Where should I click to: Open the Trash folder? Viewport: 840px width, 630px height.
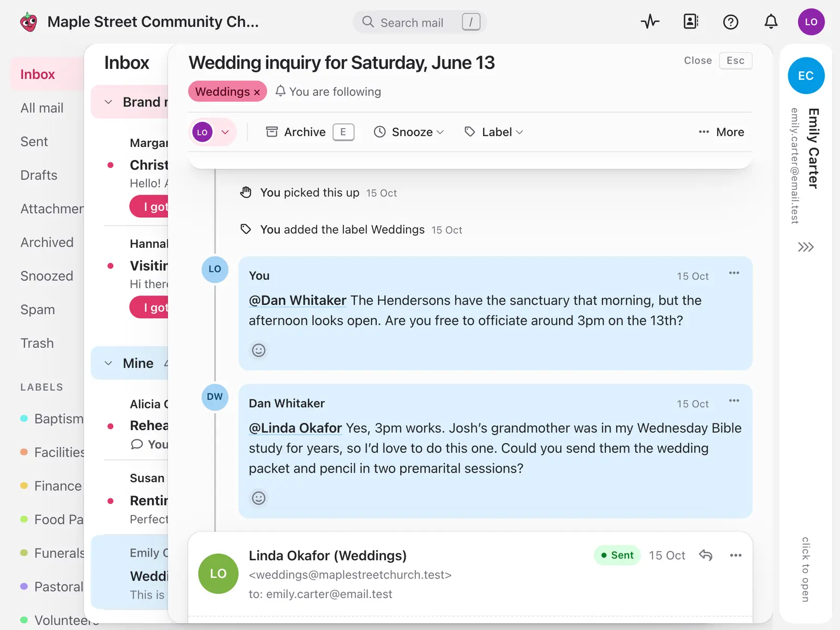pos(37,343)
